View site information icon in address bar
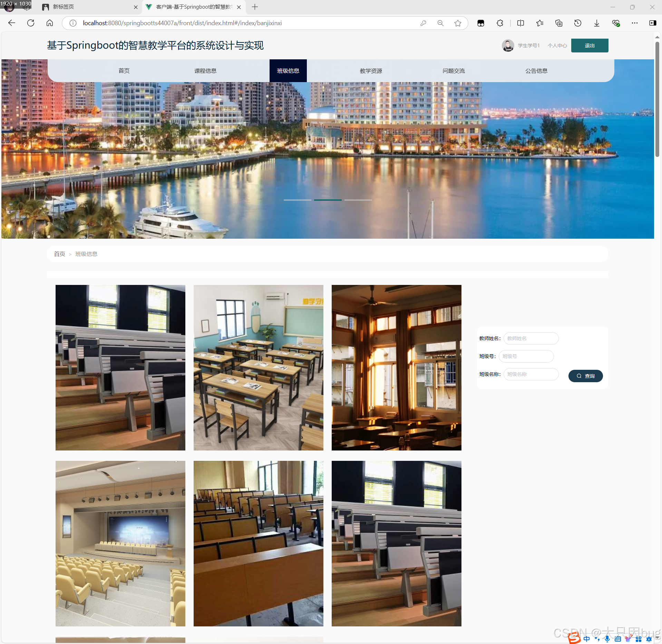This screenshot has width=662, height=644. [73, 23]
